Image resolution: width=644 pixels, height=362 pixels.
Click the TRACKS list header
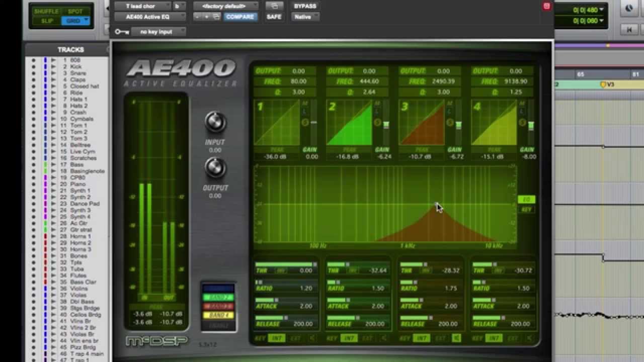click(x=70, y=49)
